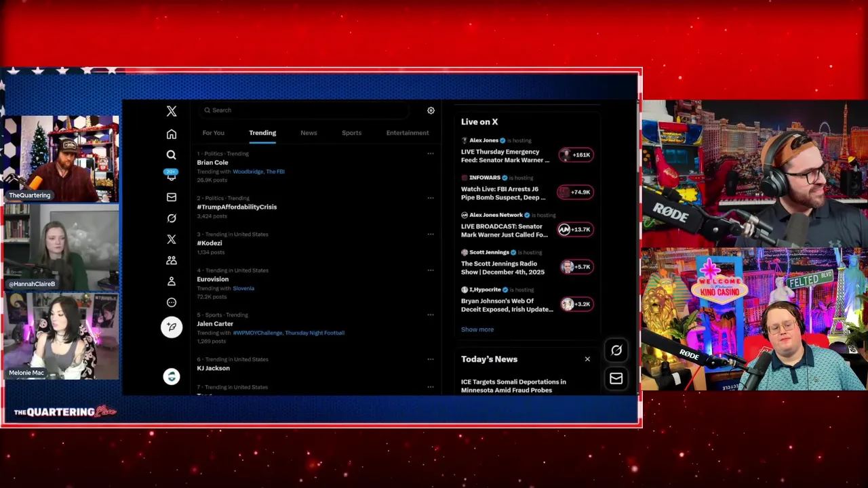The image size is (868, 488).
Task: Click the #WPMOYChallenge related link
Action: point(257,333)
